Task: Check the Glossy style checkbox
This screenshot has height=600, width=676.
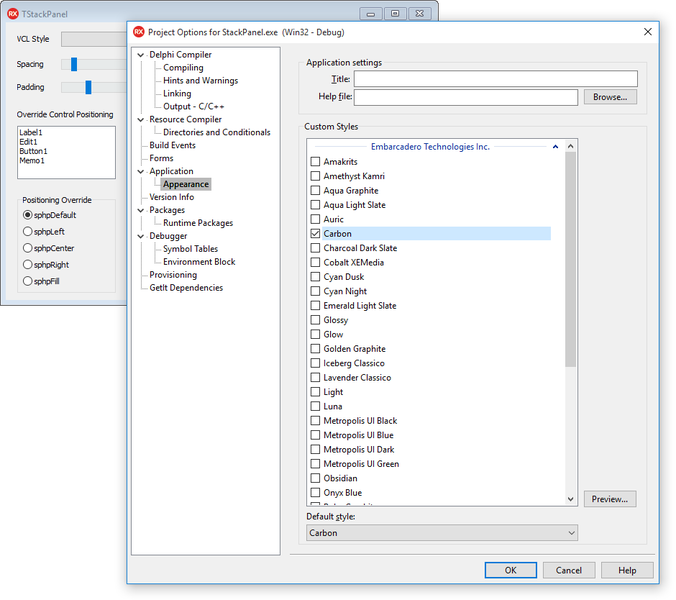Action: tap(315, 320)
